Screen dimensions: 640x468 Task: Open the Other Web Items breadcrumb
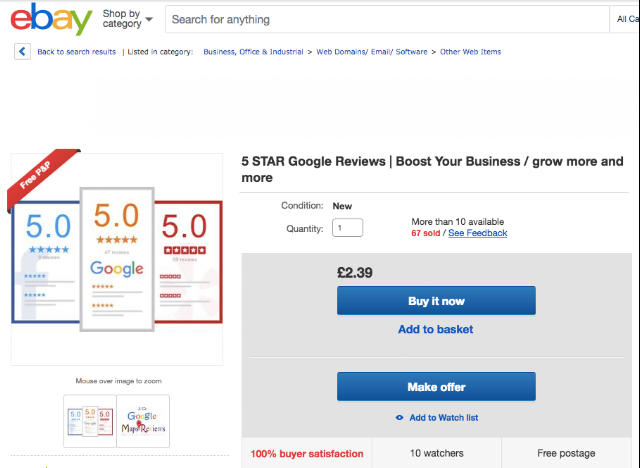coord(470,52)
